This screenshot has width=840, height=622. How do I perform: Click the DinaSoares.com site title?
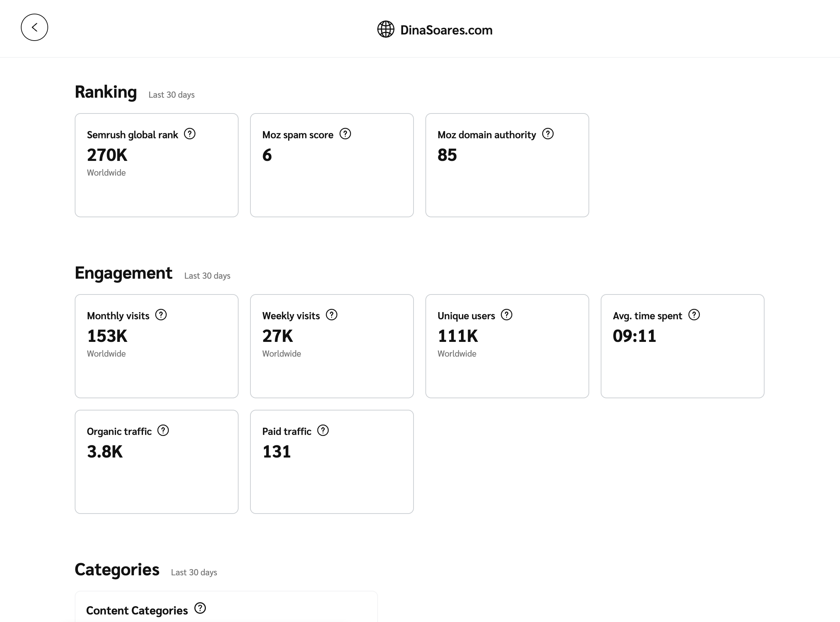pyautogui.click(x=446, y=30)
